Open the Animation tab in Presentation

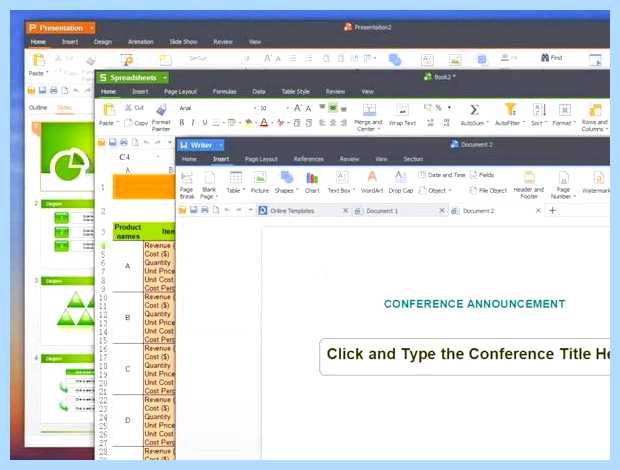(x=141, y=42)
